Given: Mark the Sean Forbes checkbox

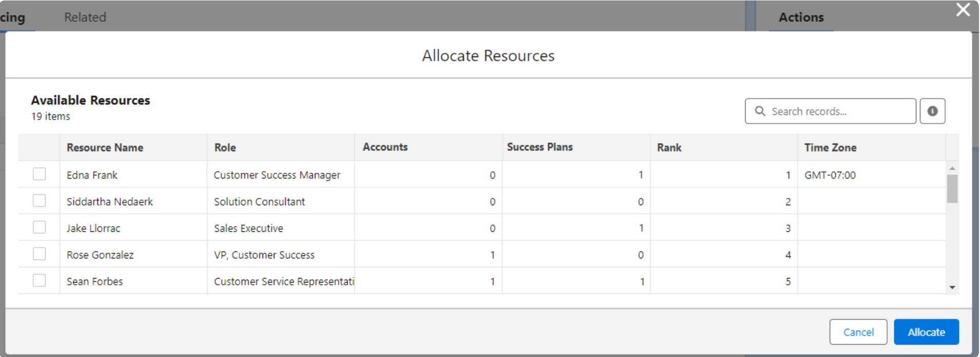Looking at the screenshot, I should (x=39, y=281).
